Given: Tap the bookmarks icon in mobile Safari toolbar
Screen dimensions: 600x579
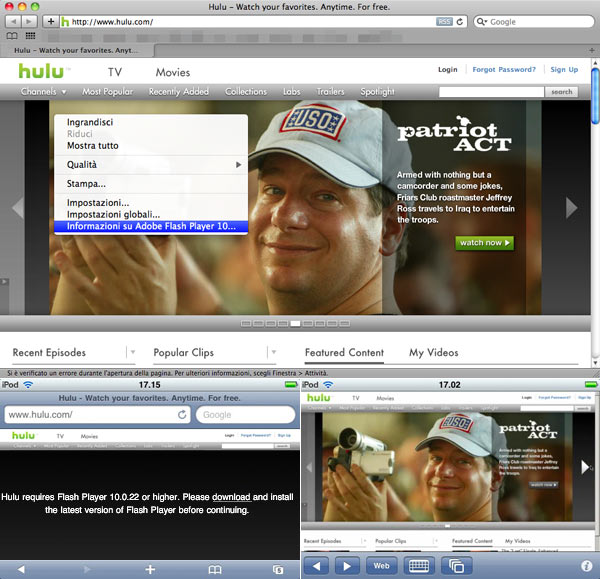Looking at the screenshot, I should click(x=214, y=568).
